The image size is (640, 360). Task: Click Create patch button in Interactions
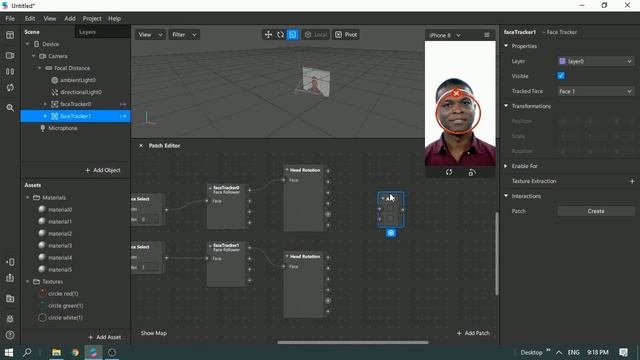[596, 211]
